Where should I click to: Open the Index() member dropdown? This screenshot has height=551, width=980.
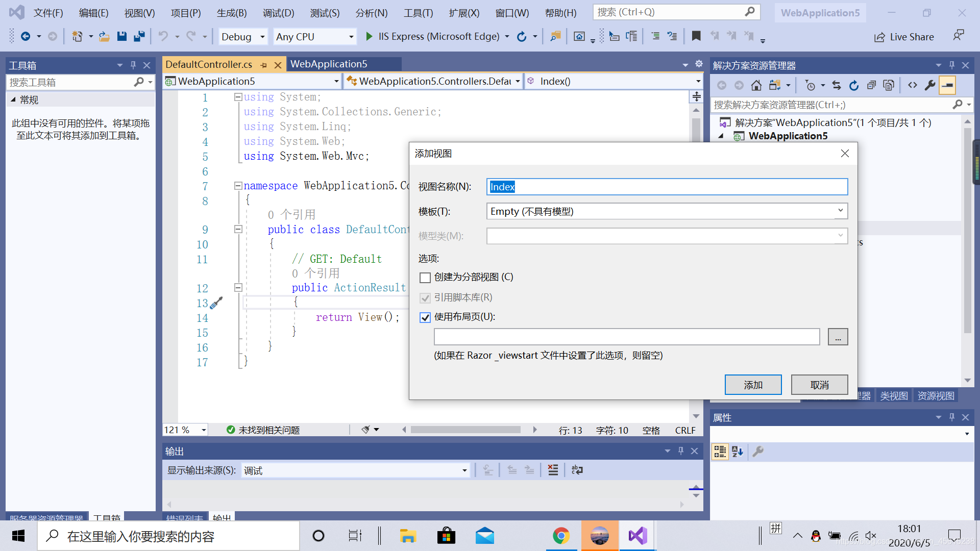(698, 81)
